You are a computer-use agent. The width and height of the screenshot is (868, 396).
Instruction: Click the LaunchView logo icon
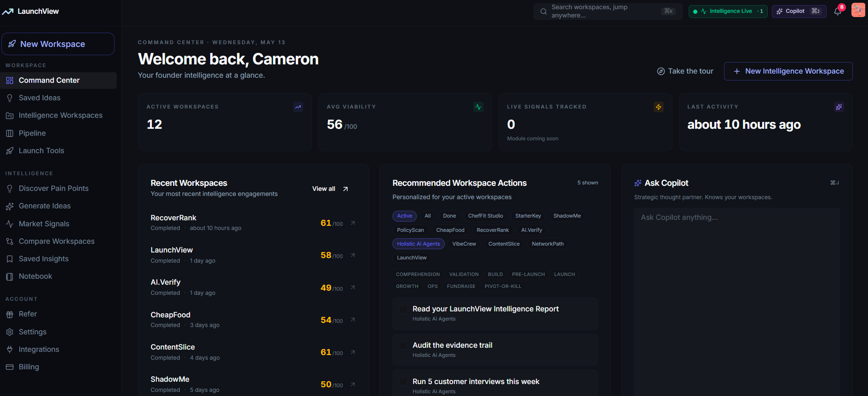8,11
